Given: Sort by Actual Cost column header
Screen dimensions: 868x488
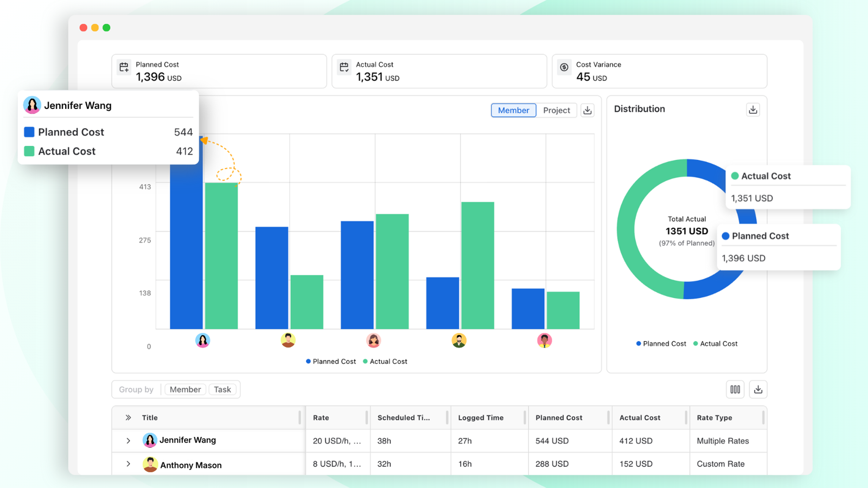Looking at the screenshot, I should 640,418.
